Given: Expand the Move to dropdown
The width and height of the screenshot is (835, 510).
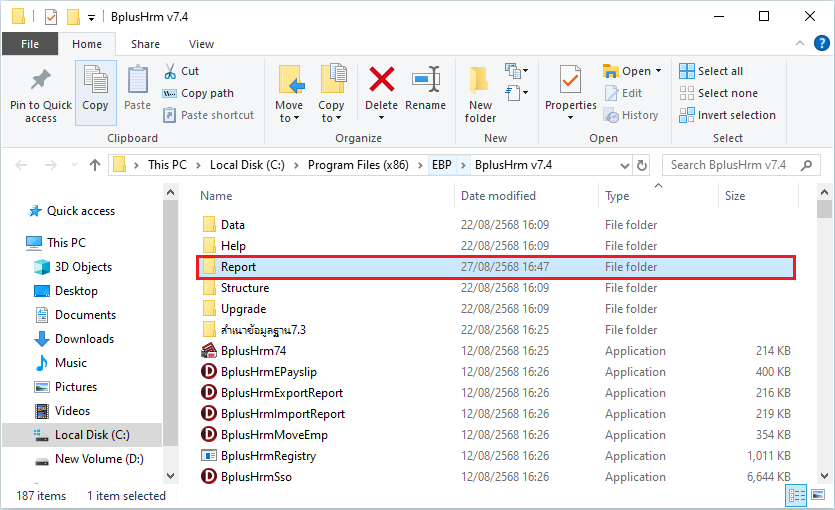Looking at the screenshot, I should [289, 118].
